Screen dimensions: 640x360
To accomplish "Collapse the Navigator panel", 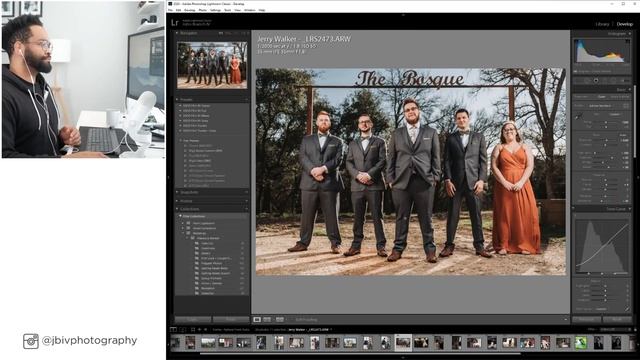I will point(177,33).
